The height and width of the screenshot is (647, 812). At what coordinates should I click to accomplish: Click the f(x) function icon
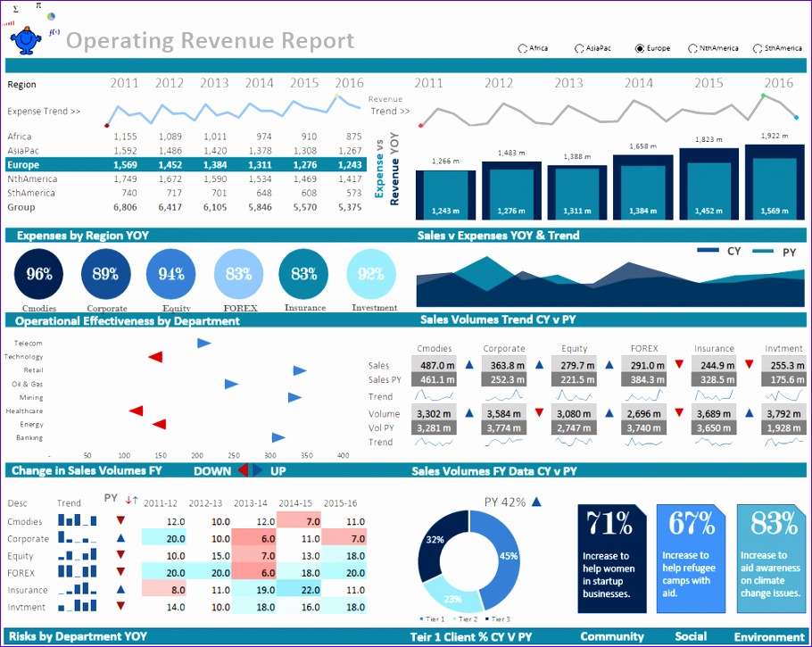coord(54,32)
